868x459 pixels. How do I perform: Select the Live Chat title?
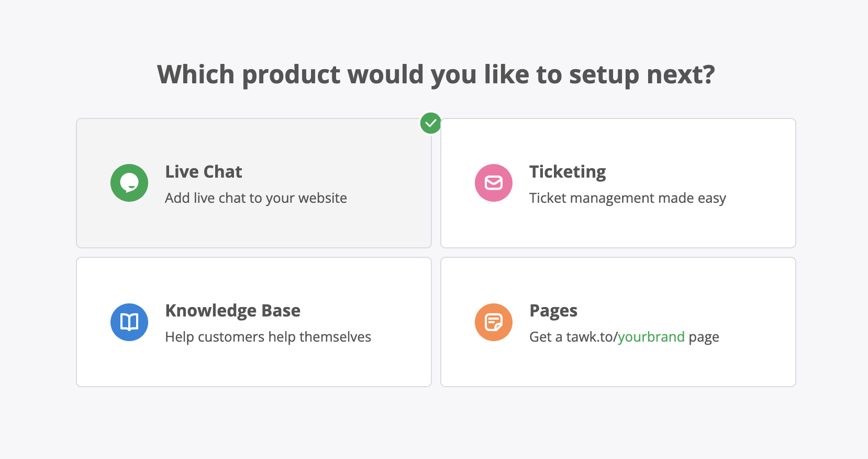[x=204, y=172]
